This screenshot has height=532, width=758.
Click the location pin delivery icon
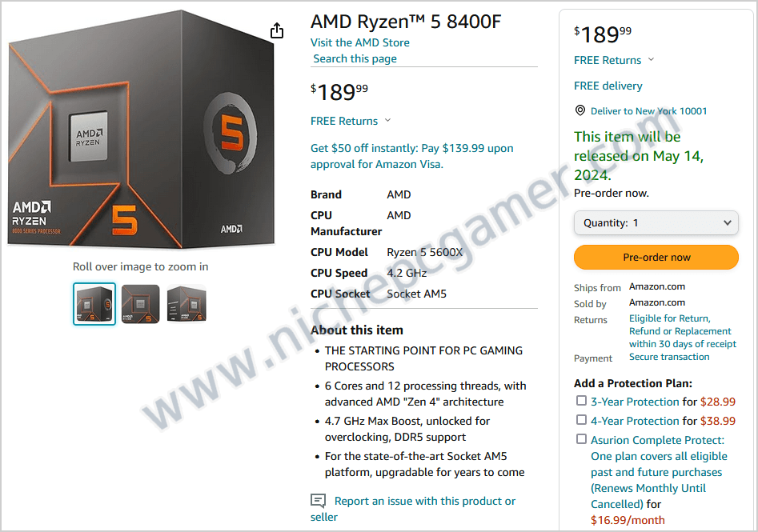coord(580,110)
